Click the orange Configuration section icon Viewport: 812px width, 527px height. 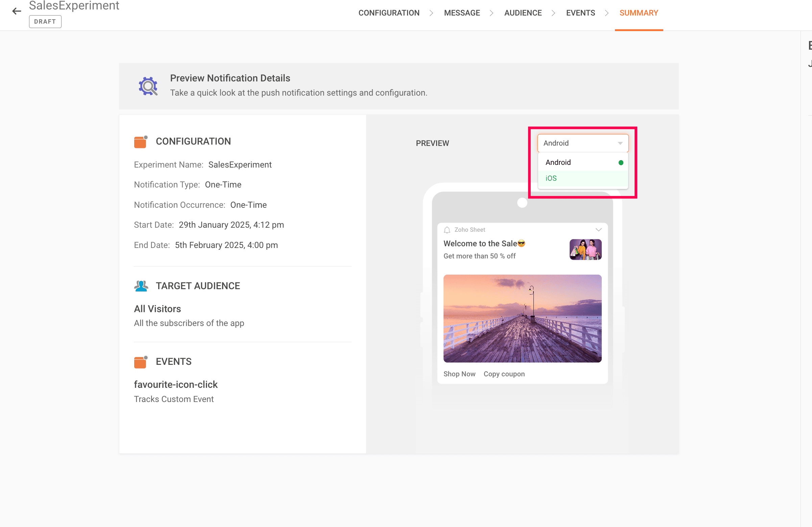140,142
